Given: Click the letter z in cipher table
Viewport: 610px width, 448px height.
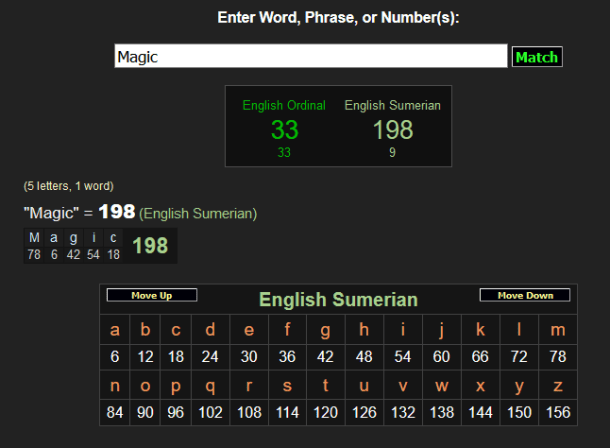Looking at the screenshot, I should pyautogui.click(x=557, y=386).
